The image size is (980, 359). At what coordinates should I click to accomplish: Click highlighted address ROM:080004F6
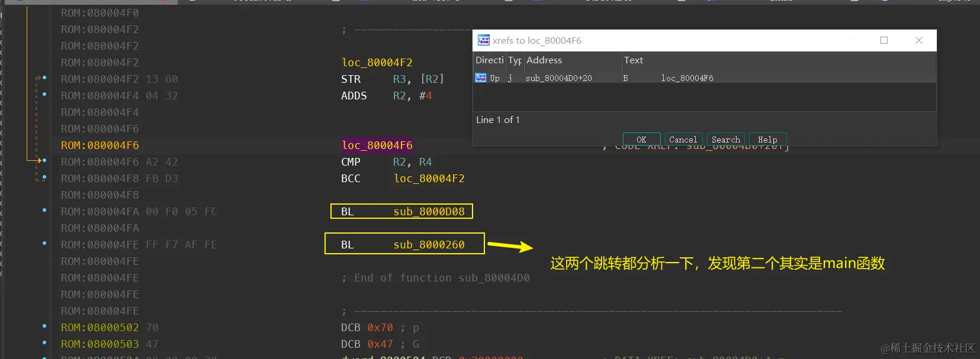[100, 145]
